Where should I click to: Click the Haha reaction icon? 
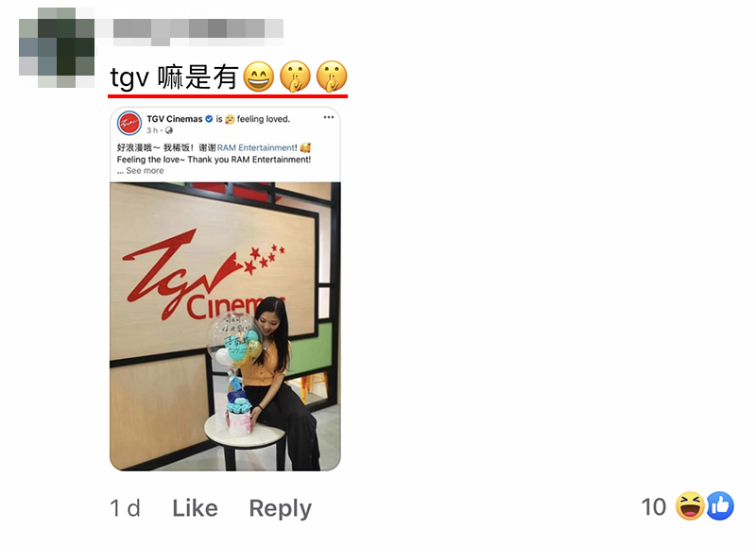[690, 506]
